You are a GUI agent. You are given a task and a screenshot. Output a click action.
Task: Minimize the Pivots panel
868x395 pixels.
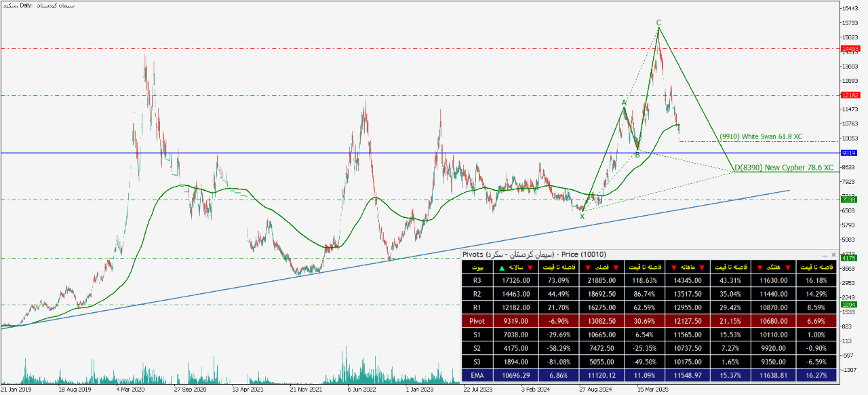pyautogui.click(x=824, y=255)
